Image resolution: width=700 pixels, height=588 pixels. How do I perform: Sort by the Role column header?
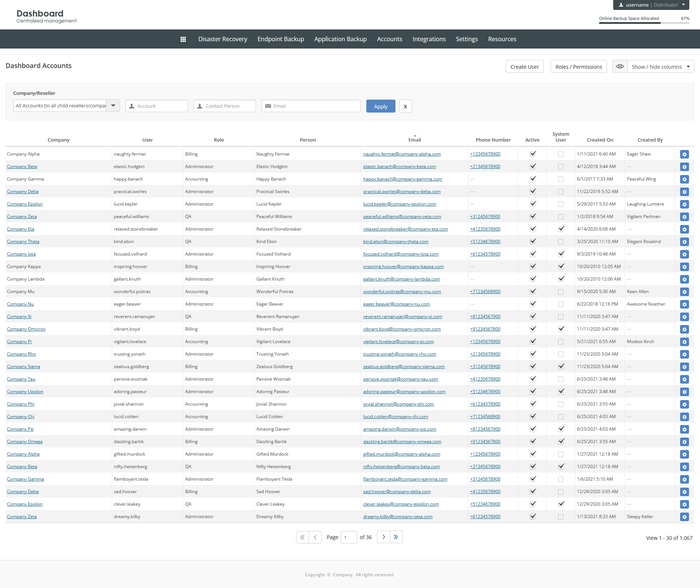pos(219,140)
